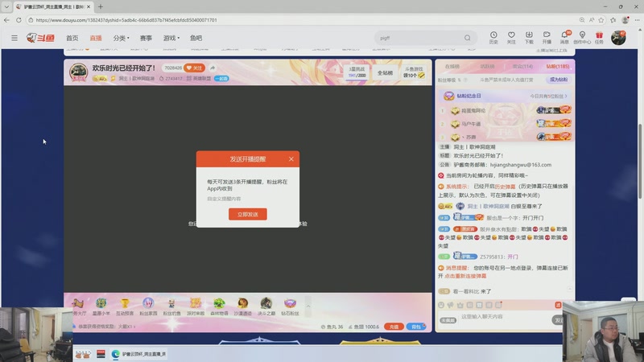Expand 今日共有5位粉丝 arrow
Screen dimensions: 644x362
click(x=566, y=96)
